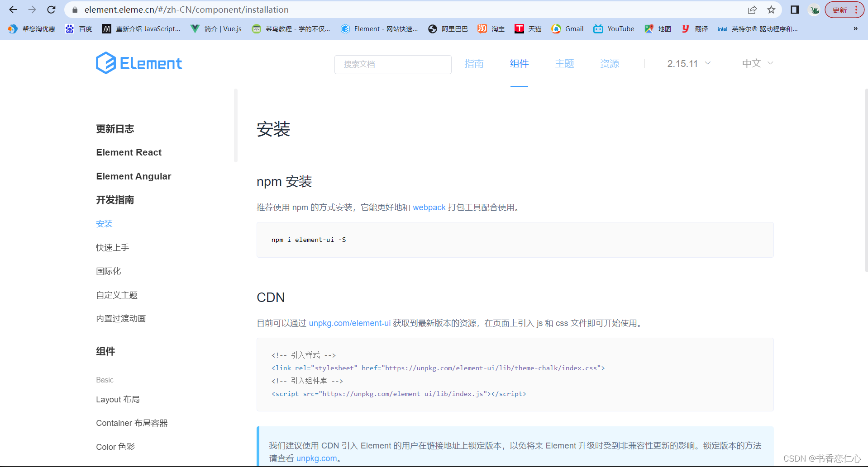The image size is (868, 467).
Task: Click the Element logo
Action: click(139, 63)
